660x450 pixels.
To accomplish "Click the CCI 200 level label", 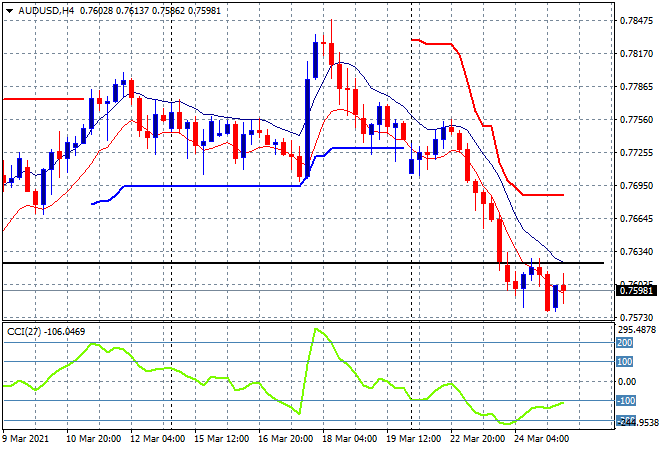I will (625, 343).
